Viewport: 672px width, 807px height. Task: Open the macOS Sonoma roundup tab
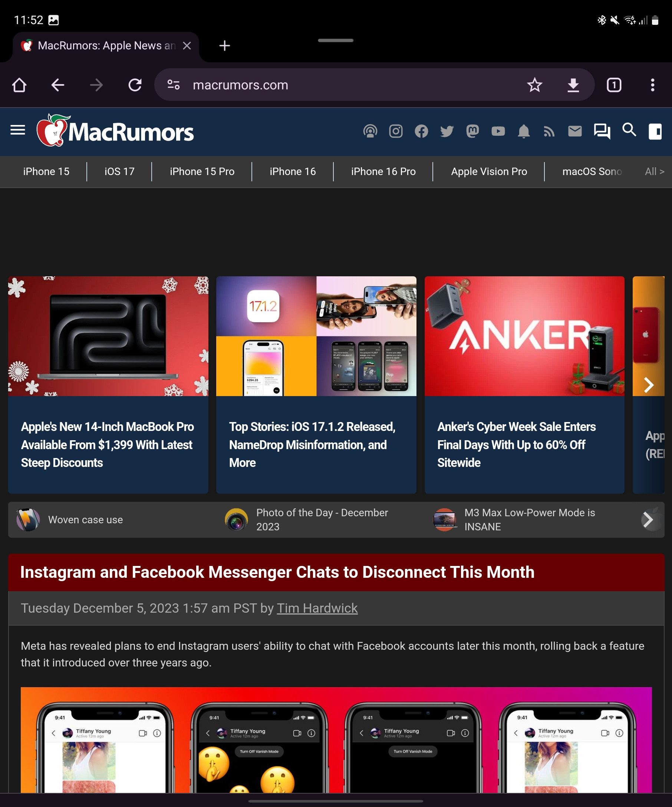[x=592, y=171]
